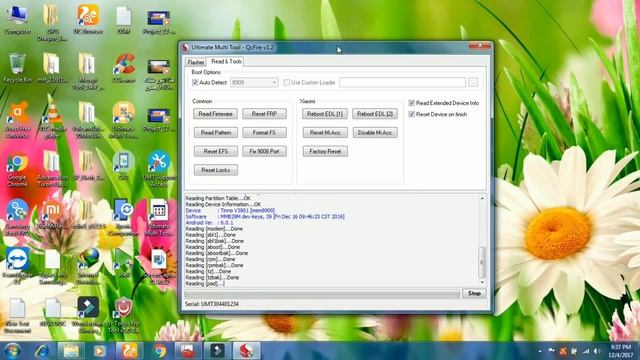The height and width of the screenshot is (360, 640).
Task: Click the Reset Locks button
Action: coord(216,170)
